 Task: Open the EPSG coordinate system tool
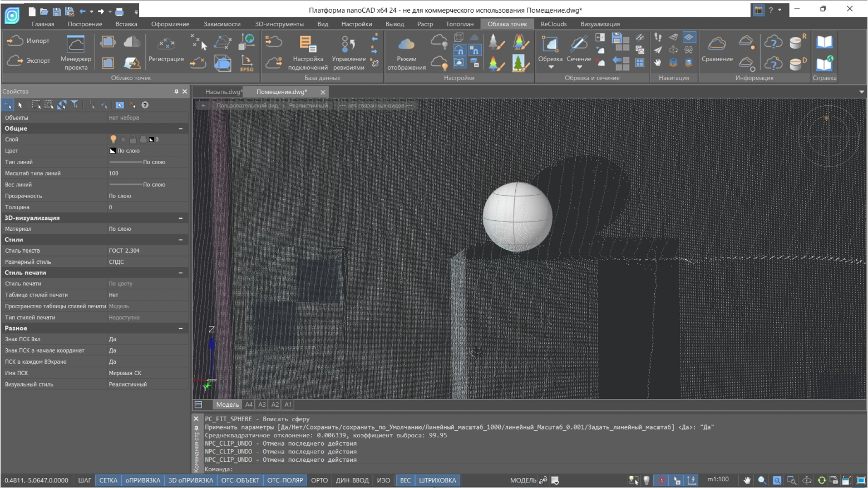coord(246,63)
